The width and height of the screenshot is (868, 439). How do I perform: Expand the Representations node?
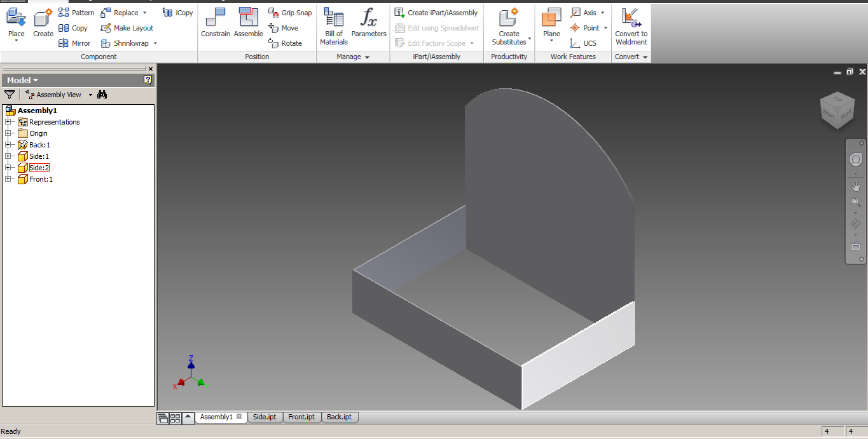pyautogui.click(x=8, y=122)
